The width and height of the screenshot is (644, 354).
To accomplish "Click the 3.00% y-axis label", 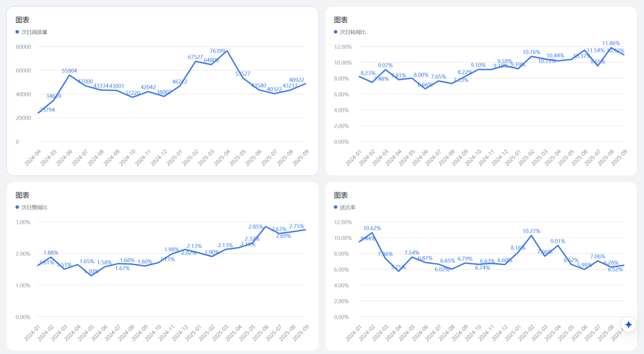I will pyautogui.click(x=23, y=222).
